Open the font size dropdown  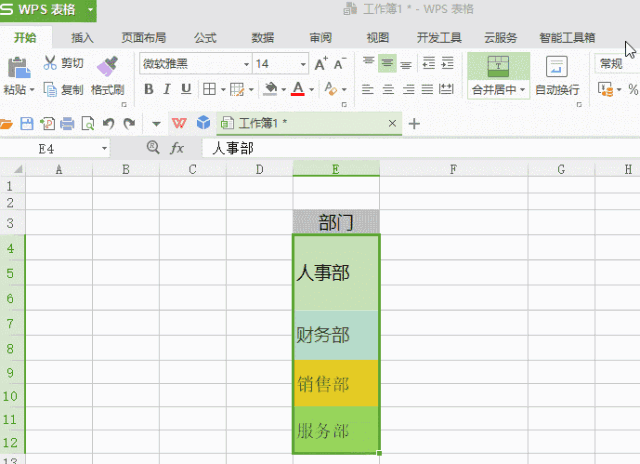[x=303, y=64]
